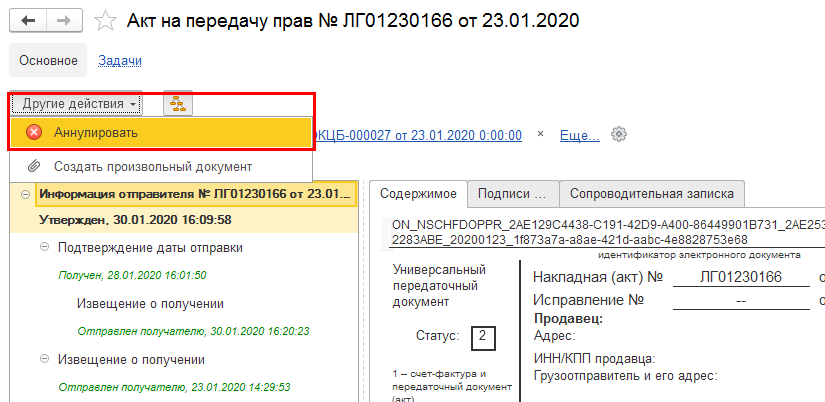Screen dimensions: 825x402
Task: Collapse the Информация отправителя tree node
Action: (25, 195)
